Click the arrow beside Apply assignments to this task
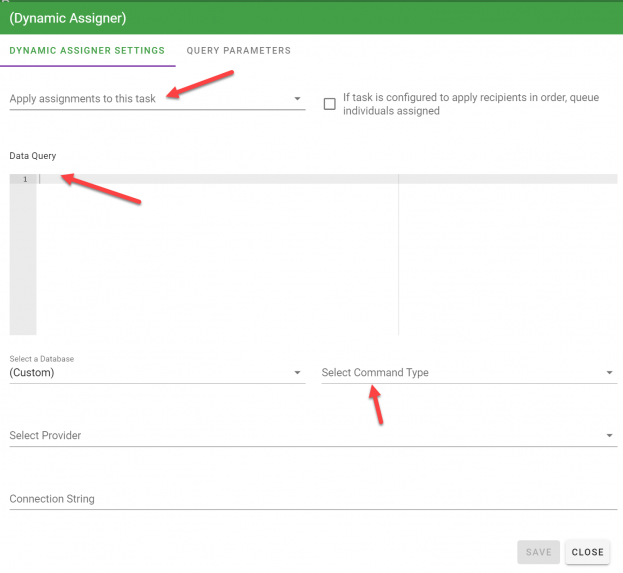The image size is (623, 573). coord(297,99)
